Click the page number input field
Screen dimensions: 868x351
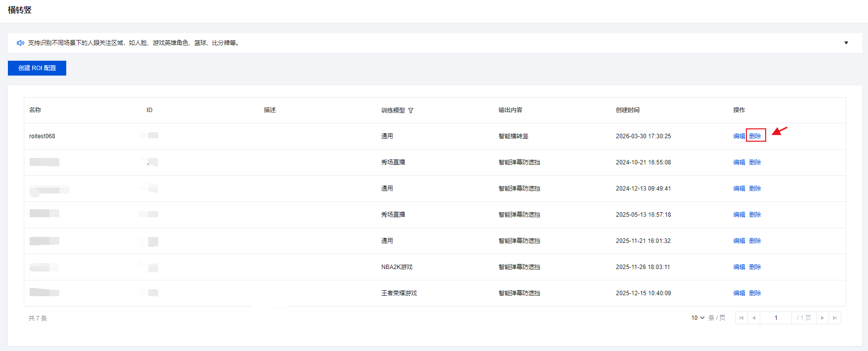[776, 318]
